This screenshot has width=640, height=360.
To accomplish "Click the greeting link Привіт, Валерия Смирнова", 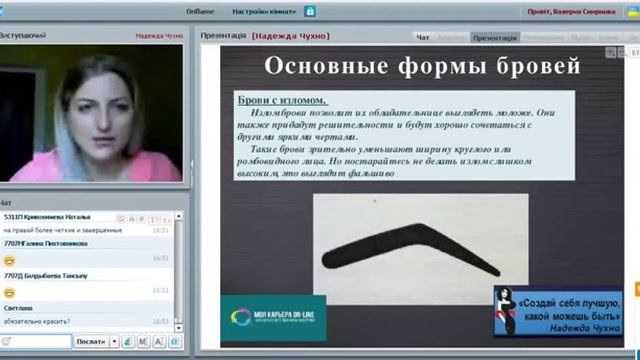I will tap(571, 11).
